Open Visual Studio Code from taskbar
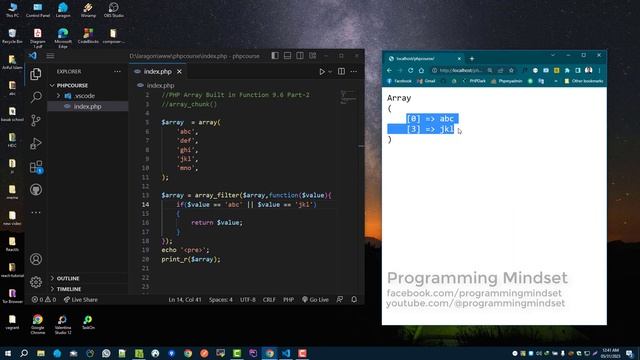The height and width of the screenshot is (360, 640). [x=286, y=353]
